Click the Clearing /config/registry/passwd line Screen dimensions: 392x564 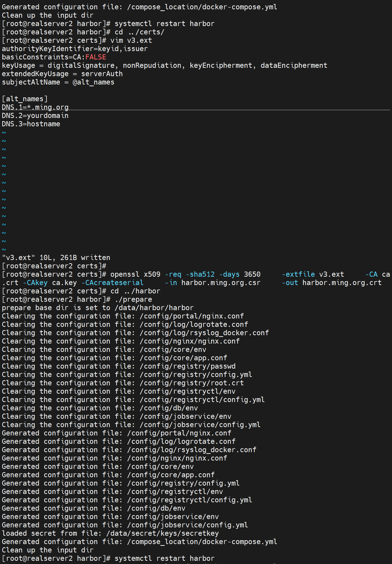tap(119, 366)
